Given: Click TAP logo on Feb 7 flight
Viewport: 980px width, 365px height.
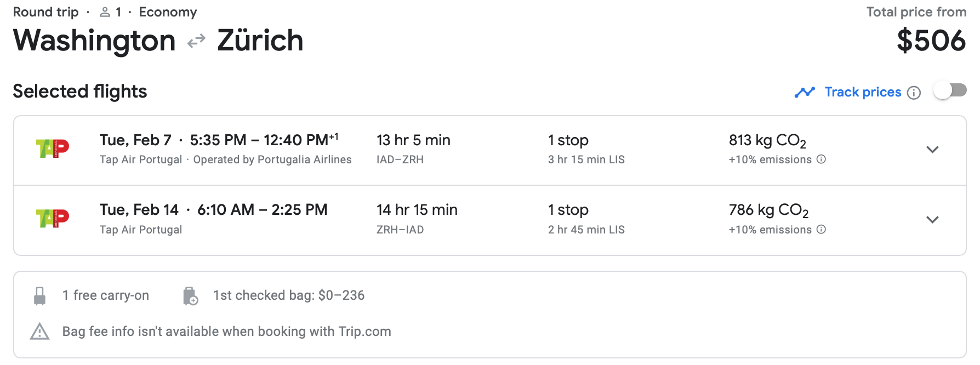Looking at the screenshot, I should 52,149.
